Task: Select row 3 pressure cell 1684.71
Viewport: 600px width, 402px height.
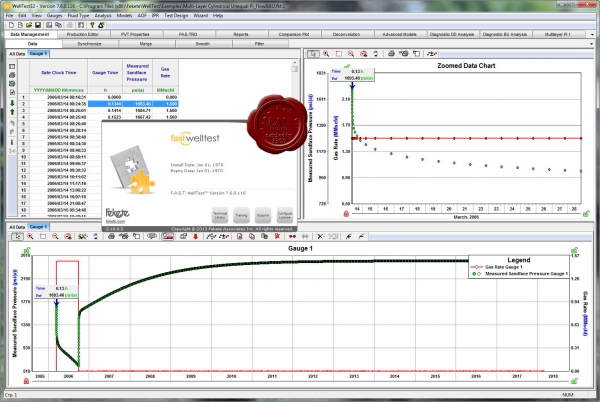Action: point(137,111)
